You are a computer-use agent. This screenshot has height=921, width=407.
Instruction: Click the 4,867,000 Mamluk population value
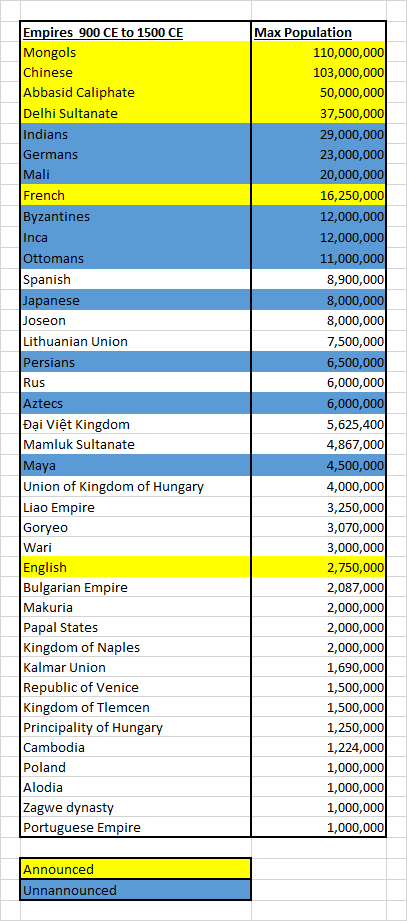tap(318, 445)
